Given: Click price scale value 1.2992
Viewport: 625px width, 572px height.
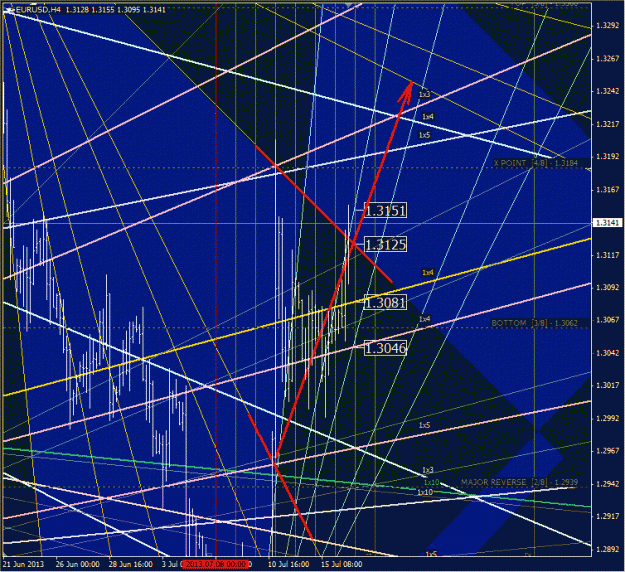Looking at the screenshot, I should (607, 418).
